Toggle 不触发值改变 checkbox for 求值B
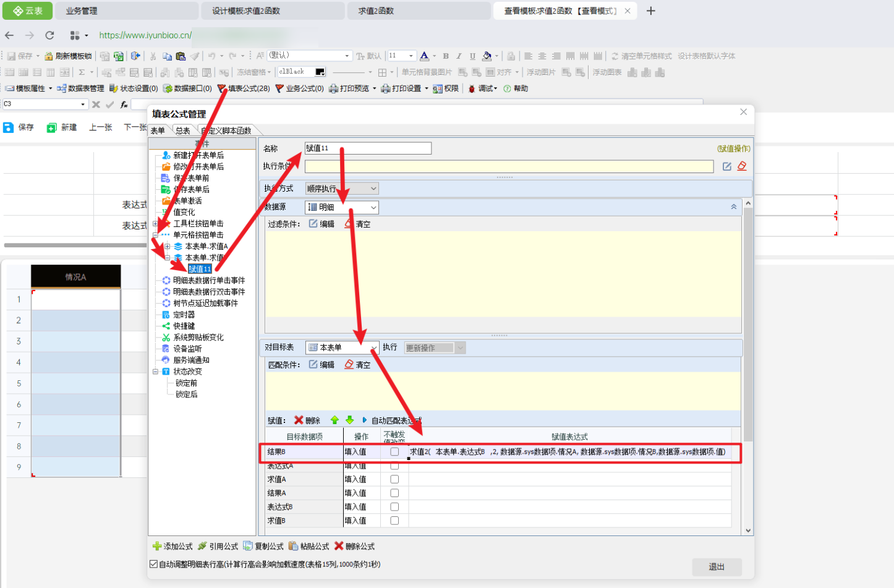This screenshot has height=588, width=894. [x=394, y=521]
